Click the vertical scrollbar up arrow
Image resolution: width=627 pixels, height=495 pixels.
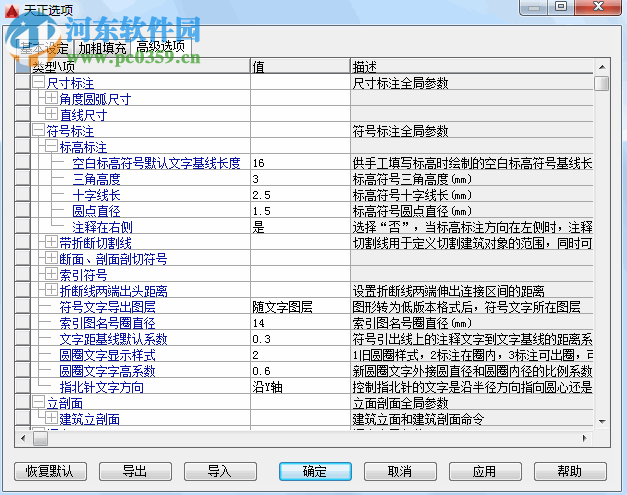click(602, 67)
